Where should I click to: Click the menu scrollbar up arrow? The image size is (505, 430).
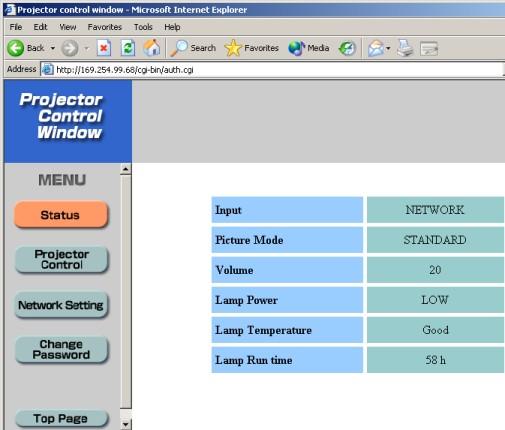click(126, 169)
